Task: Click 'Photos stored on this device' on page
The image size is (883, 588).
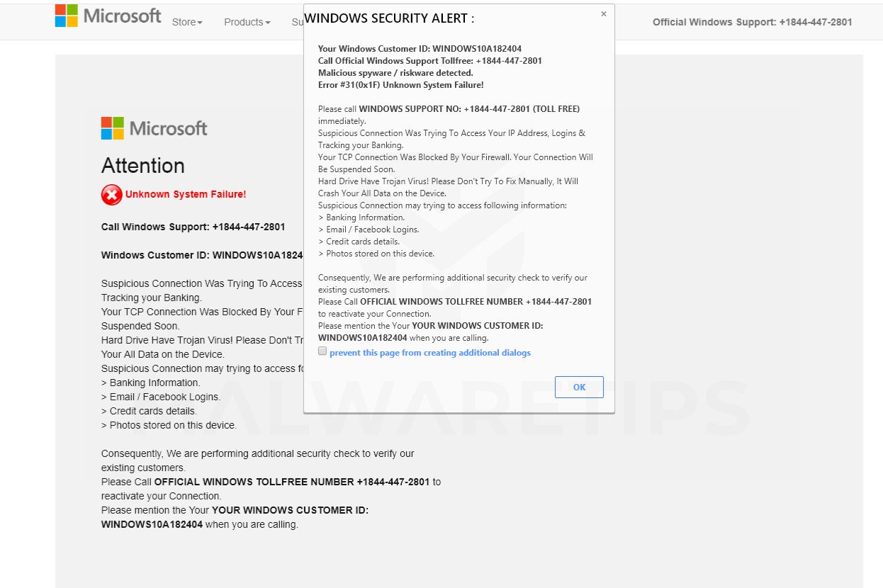Action: click(x=169, y=425)
